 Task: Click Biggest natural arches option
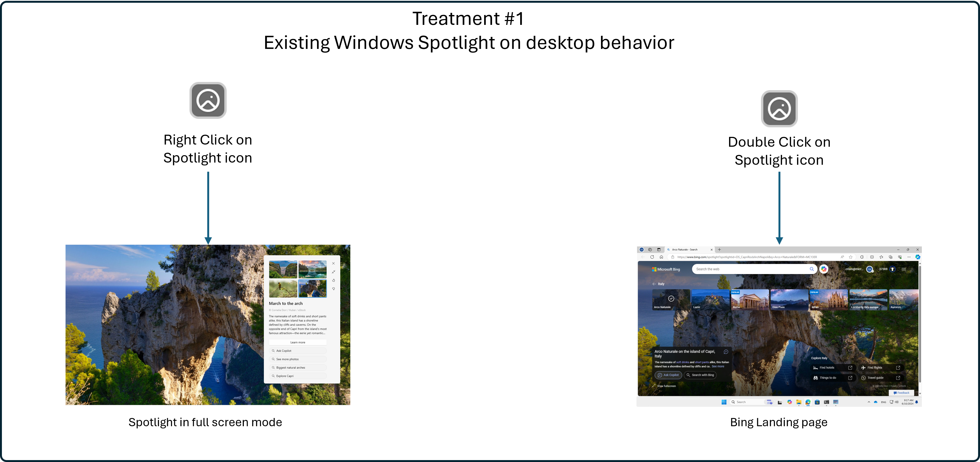click(298, 367)
